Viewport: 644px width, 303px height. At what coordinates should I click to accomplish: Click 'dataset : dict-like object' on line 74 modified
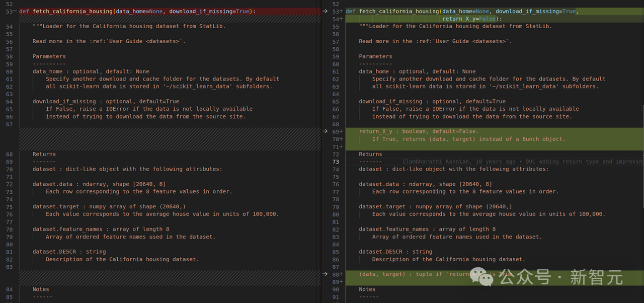pos(402,169)
